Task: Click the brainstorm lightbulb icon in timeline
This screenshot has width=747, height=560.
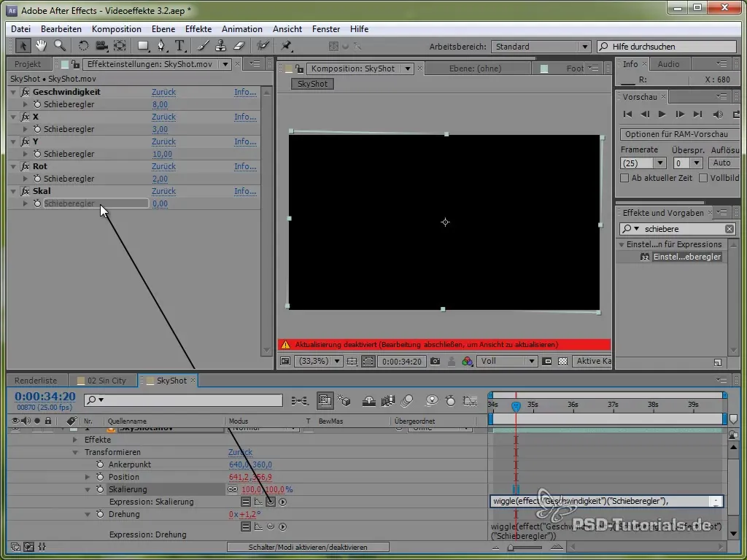Action: coord(432,401)
